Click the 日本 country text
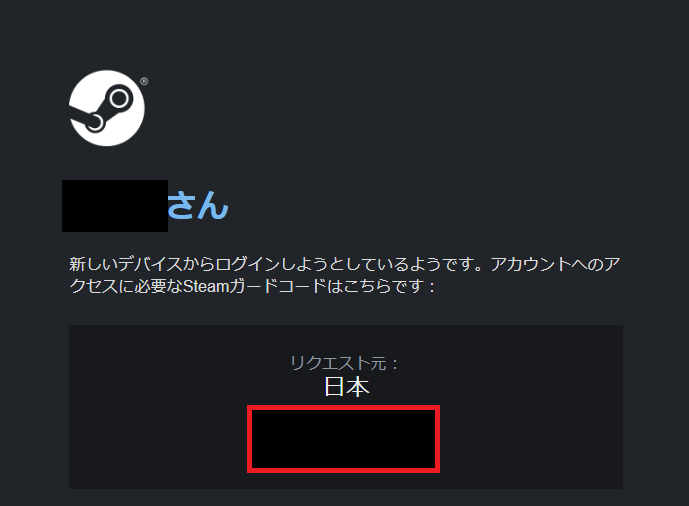The image size is (689, 506). click(347, 387)
